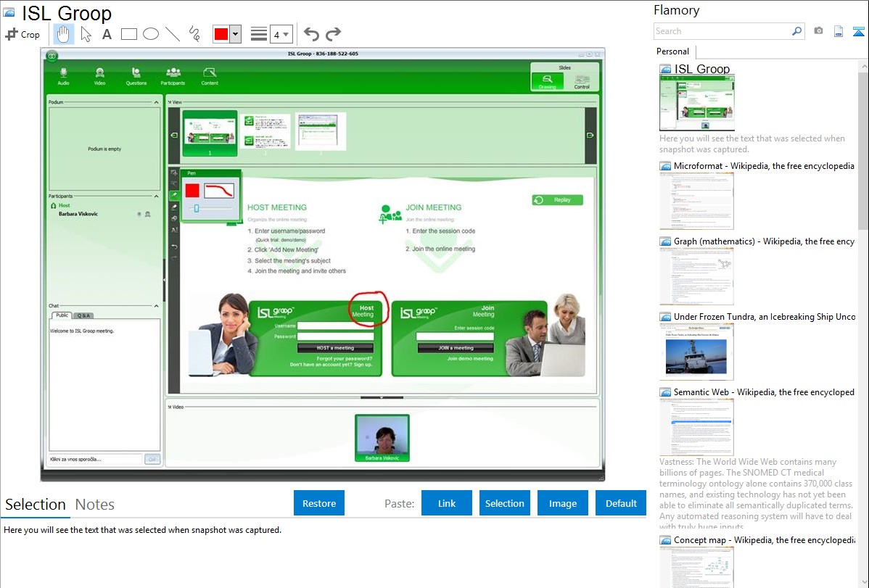Open the color picker dropdown arrow
Screen dimensions: 869x588
pyautogui.click(x=235, y=34)
